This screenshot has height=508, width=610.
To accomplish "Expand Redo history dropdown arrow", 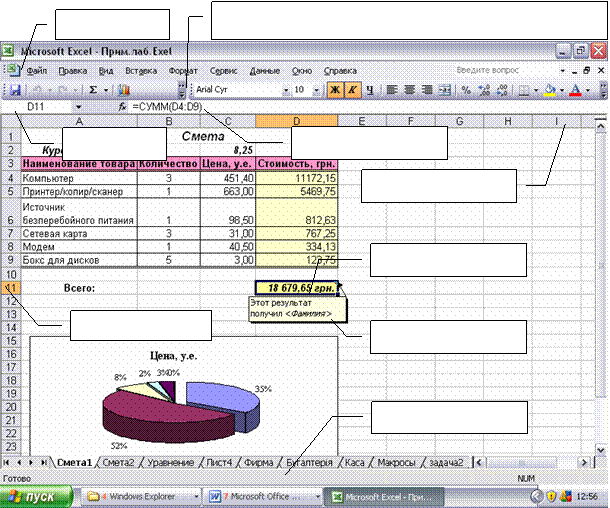I will [x=75, y=91].
